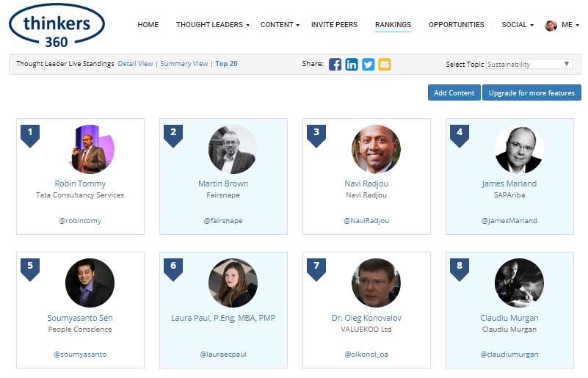588x378 pixels.
Task: Visit the @robintomy Twitter handle
Action: 80,221
